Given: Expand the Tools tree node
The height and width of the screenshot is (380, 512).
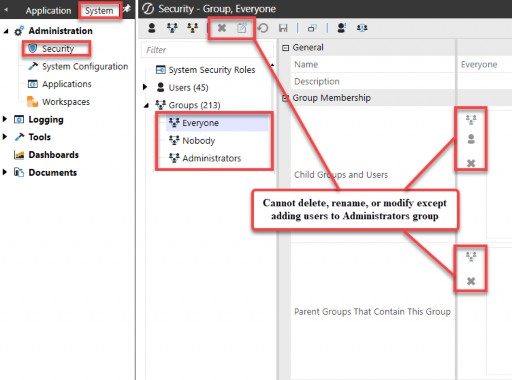Looking at the screenshot, I should coord(5,136).
